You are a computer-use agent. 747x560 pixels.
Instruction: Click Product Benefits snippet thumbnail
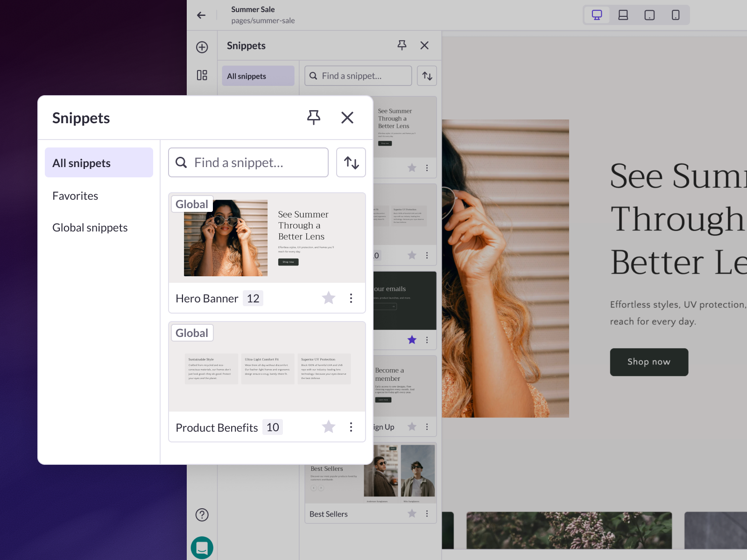coord(267,367)
